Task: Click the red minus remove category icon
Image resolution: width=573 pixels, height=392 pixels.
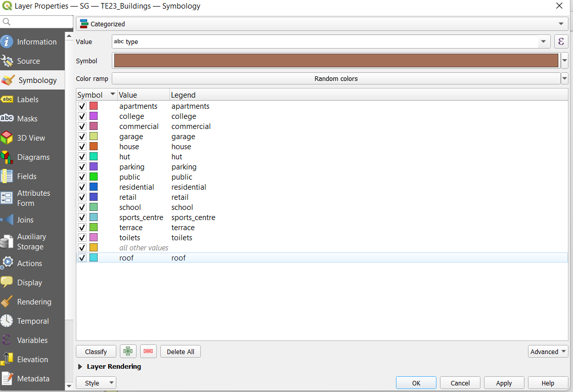Action: pyautogui.click(x=148, y=352)
